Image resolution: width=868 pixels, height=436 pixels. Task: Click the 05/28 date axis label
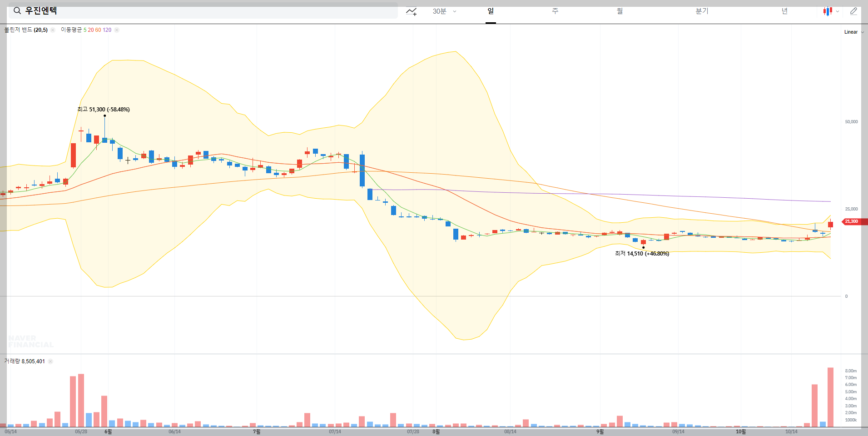(x=81, y=431)
